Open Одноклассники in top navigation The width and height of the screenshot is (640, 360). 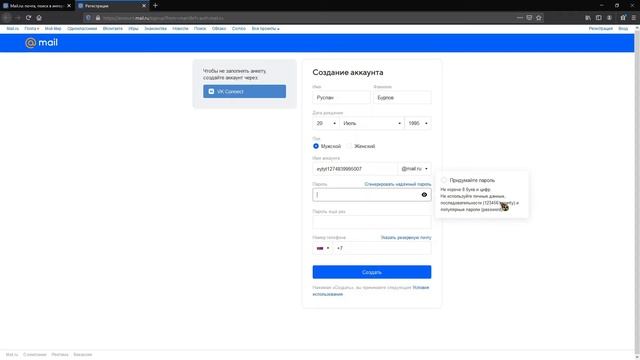82,29
